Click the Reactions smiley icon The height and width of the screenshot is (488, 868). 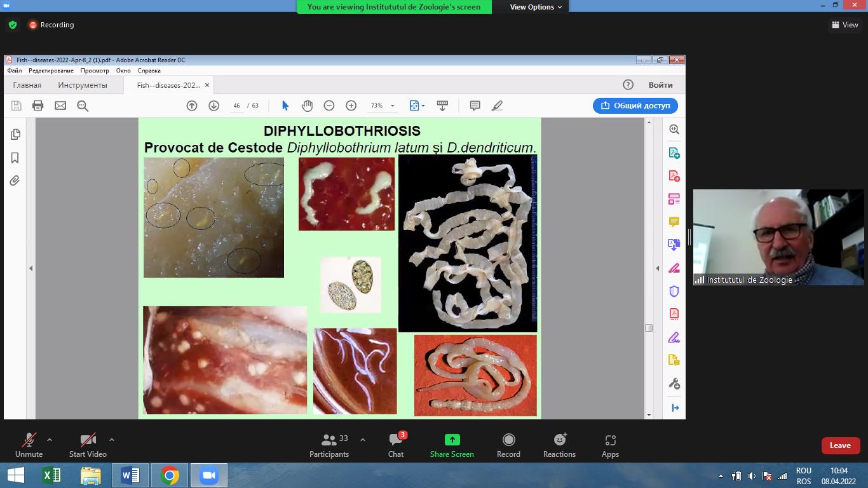coord(559,440)
